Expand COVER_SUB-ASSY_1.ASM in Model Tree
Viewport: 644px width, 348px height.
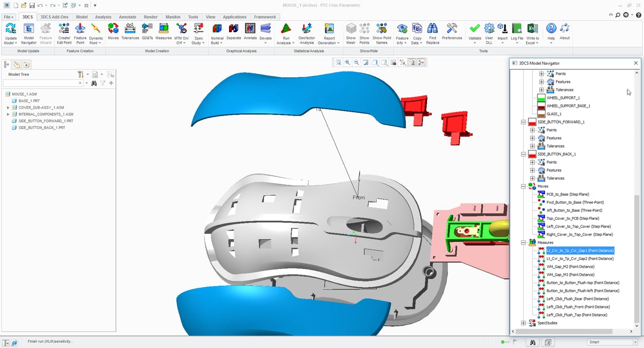coord(8,108)
